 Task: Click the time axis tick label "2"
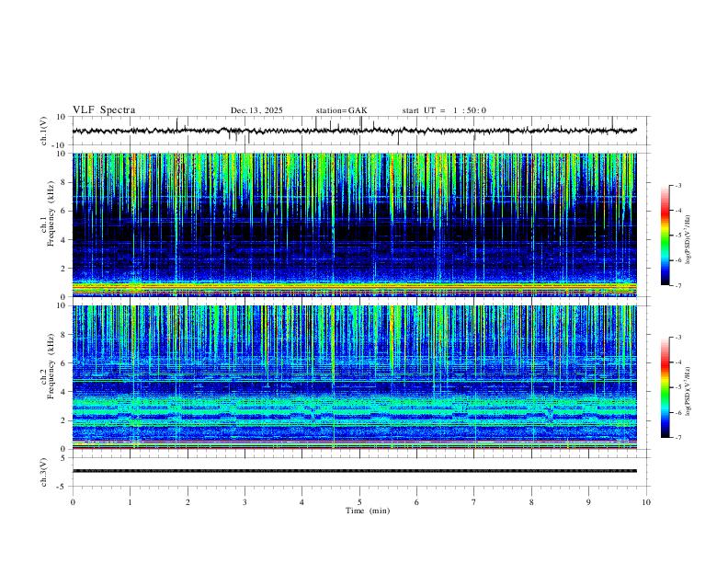188,502
